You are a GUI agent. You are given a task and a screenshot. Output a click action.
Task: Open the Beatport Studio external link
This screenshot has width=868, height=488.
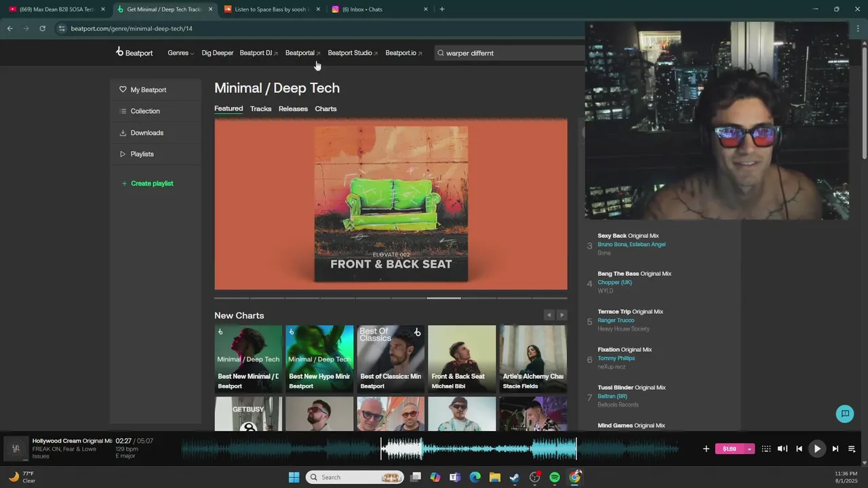click(353, 53)
